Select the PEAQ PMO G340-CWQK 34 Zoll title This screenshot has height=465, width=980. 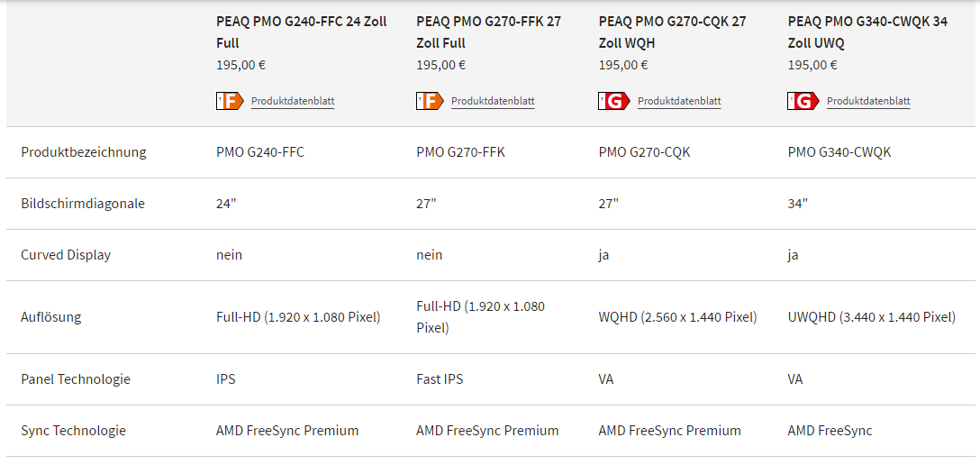coord(867,32)
